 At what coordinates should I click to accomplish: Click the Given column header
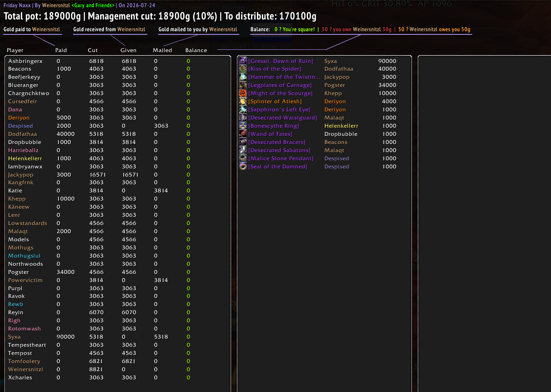click(x=128, y=50)
